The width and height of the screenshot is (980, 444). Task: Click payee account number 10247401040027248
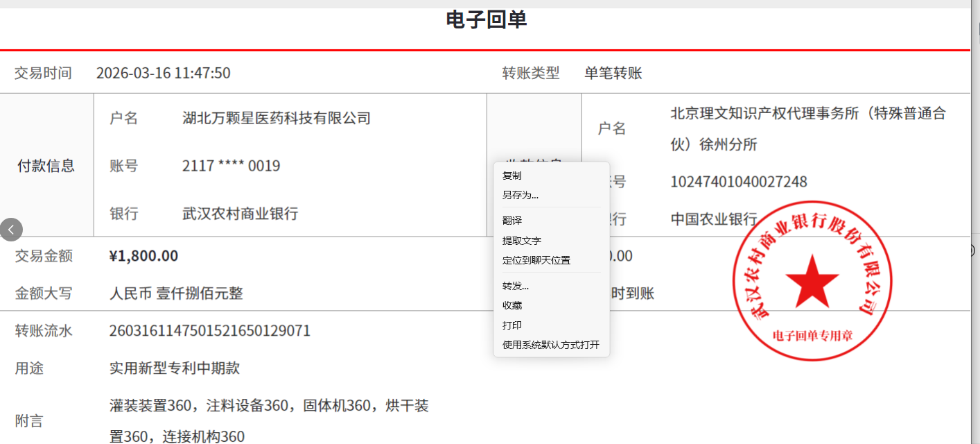(738, 182)
